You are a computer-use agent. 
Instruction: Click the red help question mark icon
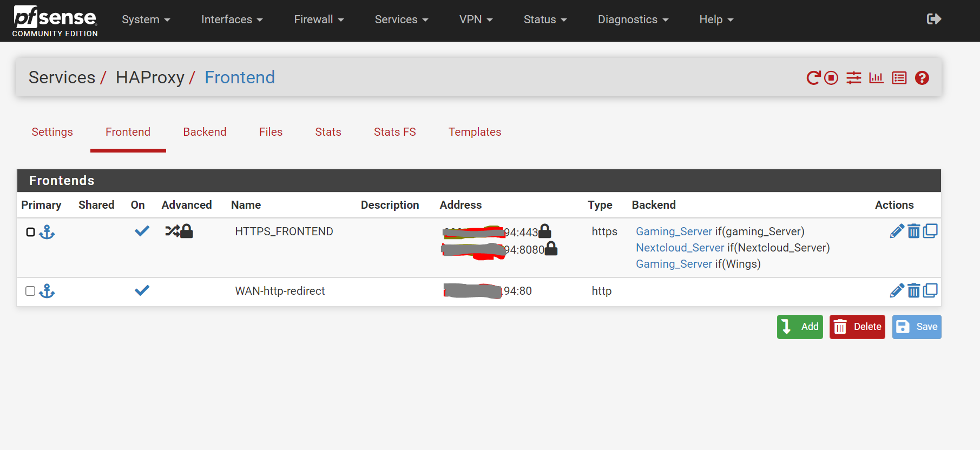point(922,78)
